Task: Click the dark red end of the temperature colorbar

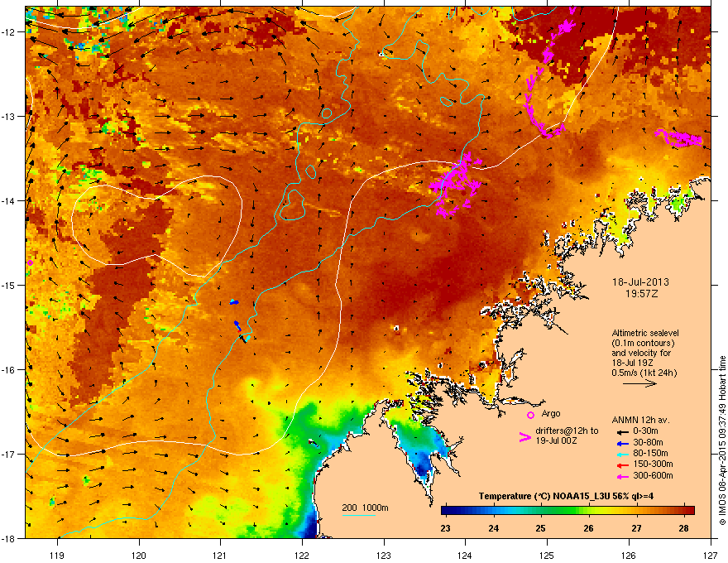Action: pyautogui.click(x=691, y=511)
